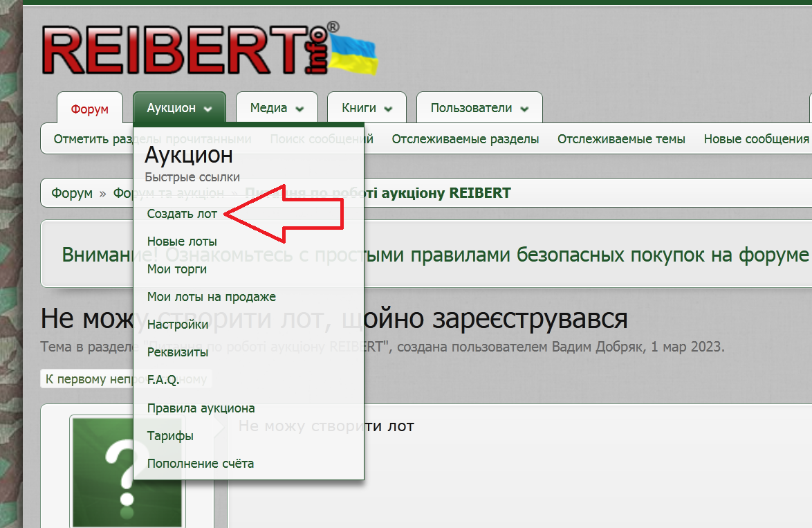The image size is (812, 528).
Task: Expand the Медиа dropdown arrow
Action: click(x=300, y=109)
